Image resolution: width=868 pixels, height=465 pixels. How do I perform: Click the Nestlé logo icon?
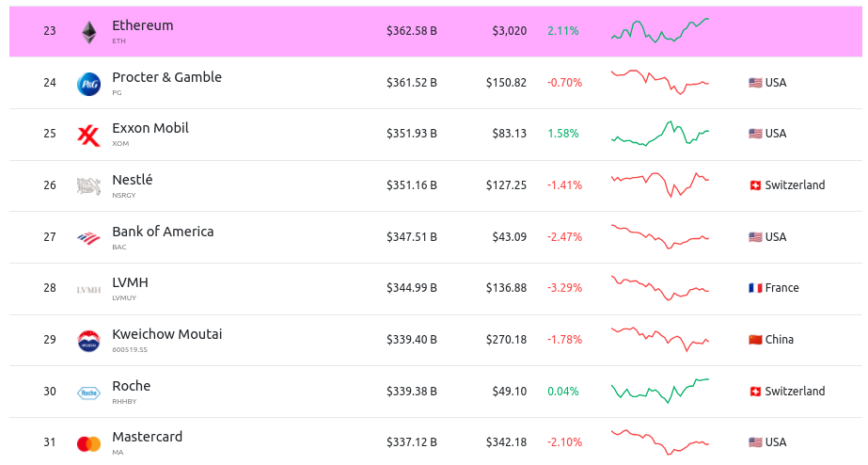[x=88, y=186]
